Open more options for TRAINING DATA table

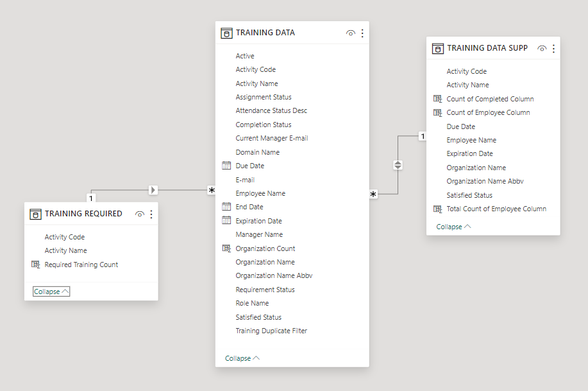362,33
